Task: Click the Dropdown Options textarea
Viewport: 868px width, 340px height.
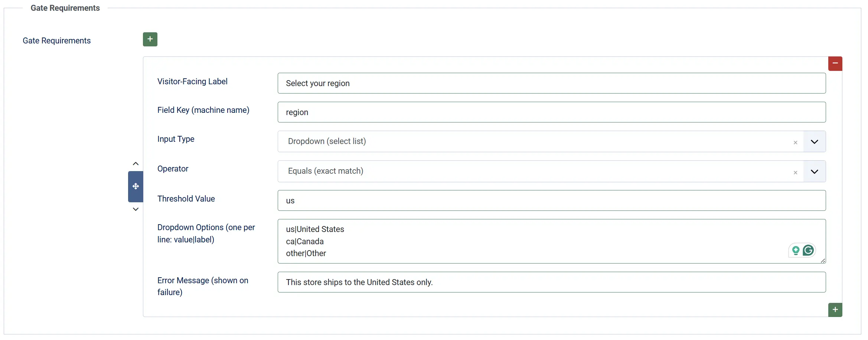Action: coord(552,241)
